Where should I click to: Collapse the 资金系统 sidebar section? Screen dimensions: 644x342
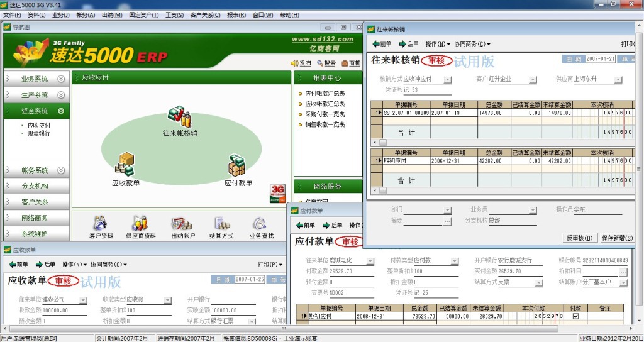[x=61, y=111]
